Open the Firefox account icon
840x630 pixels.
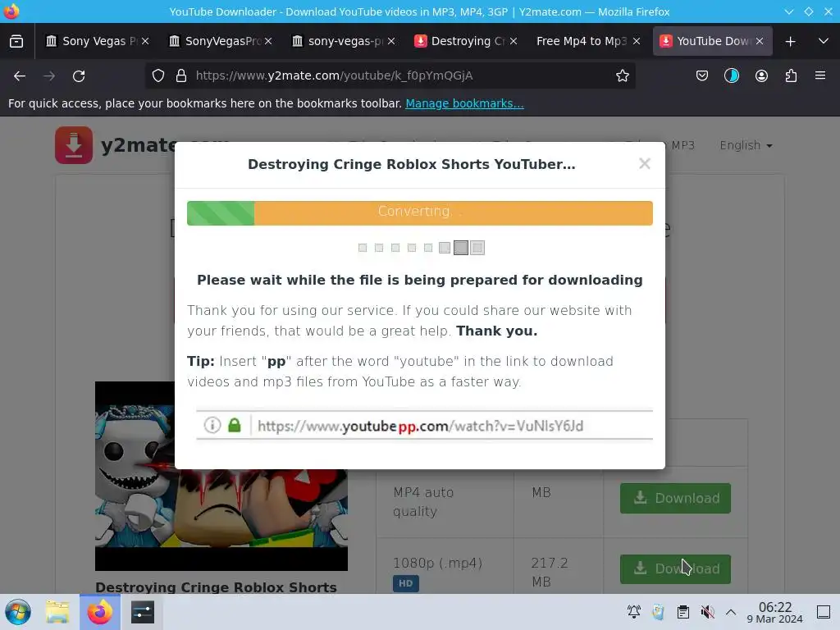point(761,76)
